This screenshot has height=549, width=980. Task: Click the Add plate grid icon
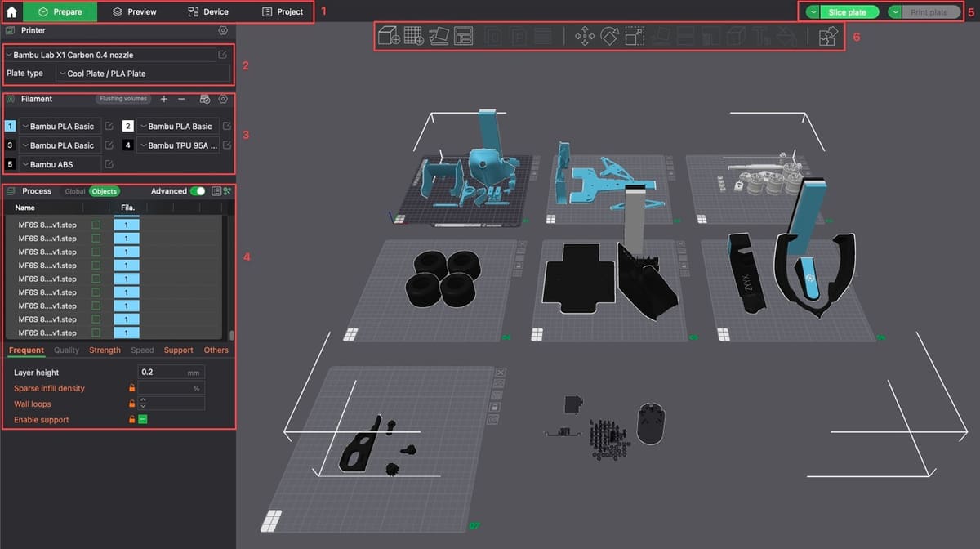[x=414, y=36]
